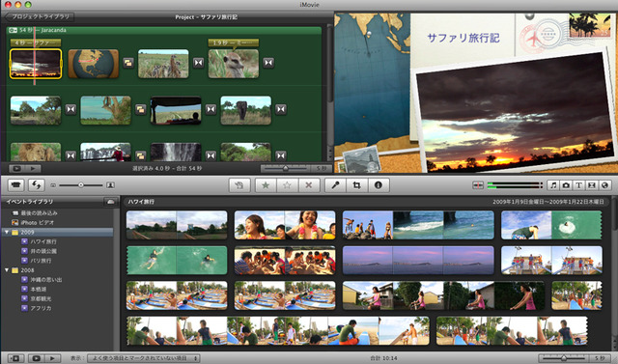Unmark selection with the empty star
618x364 pixels.
click(287, 185)
